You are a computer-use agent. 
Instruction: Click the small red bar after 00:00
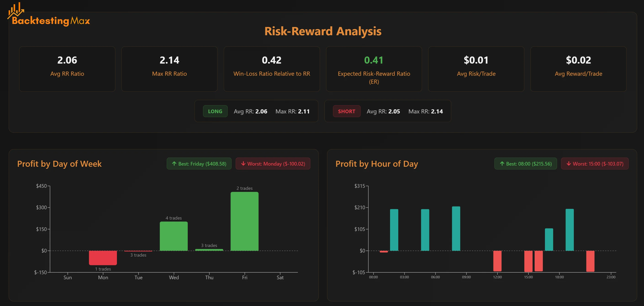[384, 251]
